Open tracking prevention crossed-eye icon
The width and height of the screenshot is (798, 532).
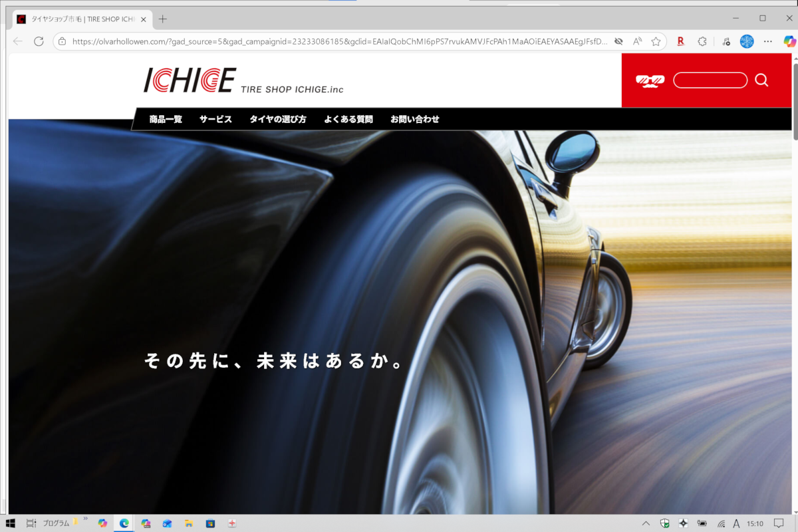(x=618, y=41)
